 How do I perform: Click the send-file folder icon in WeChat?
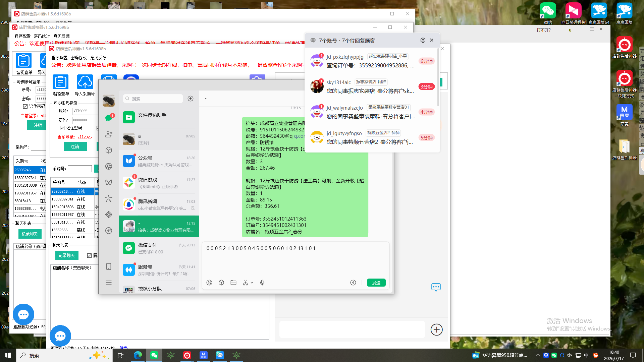click(233, 283)
